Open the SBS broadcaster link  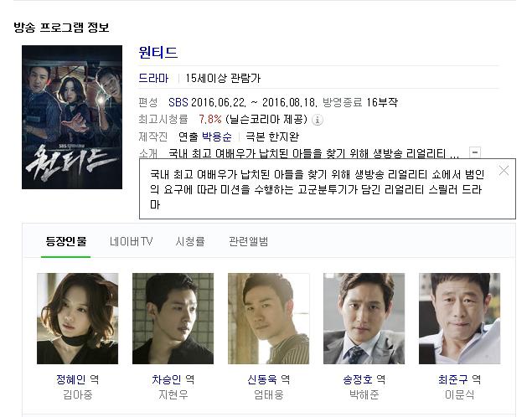pyautogui.click(x=178, y=102)
